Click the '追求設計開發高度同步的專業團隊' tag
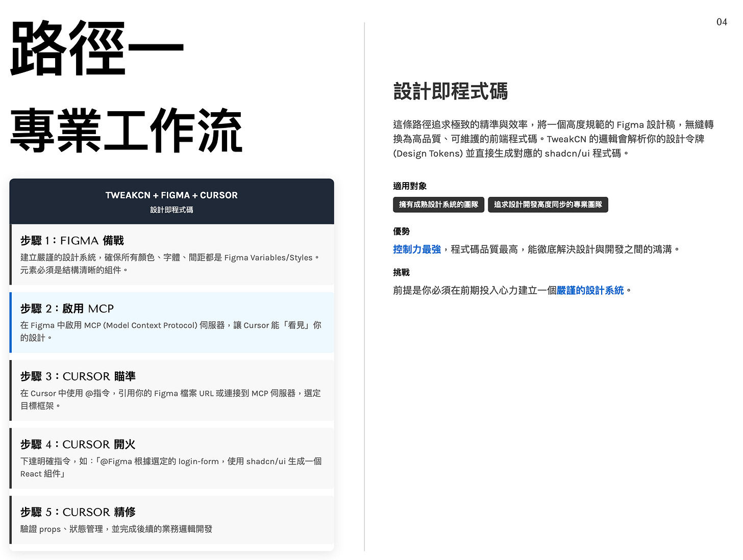Image resolution: width=743 pixels, height=560 pixels. [x=548, y=205]
